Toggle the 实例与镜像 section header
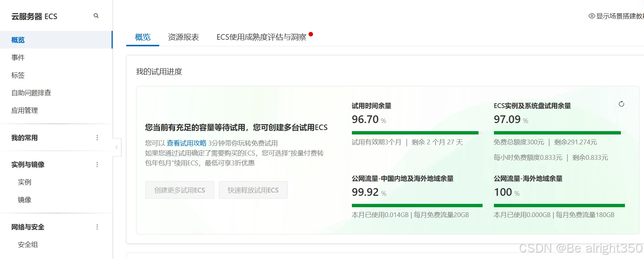 (x=28, y=165)
